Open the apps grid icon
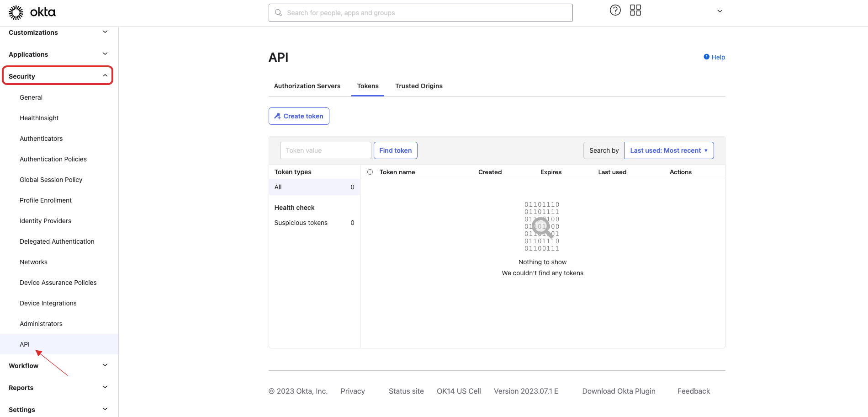The image size is (868, 417). pos(635,10)
